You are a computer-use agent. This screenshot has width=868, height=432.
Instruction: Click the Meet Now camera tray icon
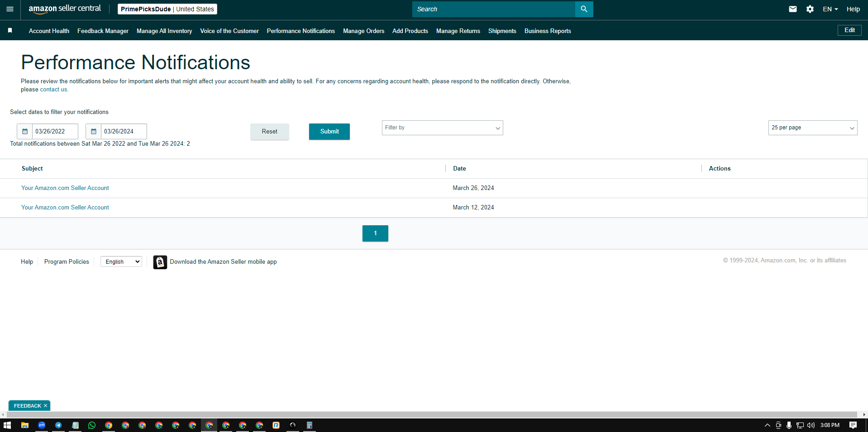(x=778, y=425)
